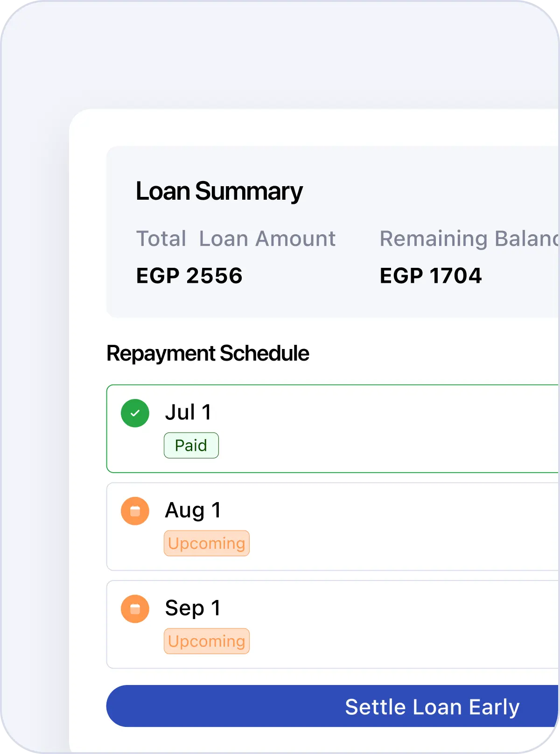Image resolution: width=560 pixels, height=754 pixels.
Task: Select the Aug 1 date label
Action: (193, 510)
